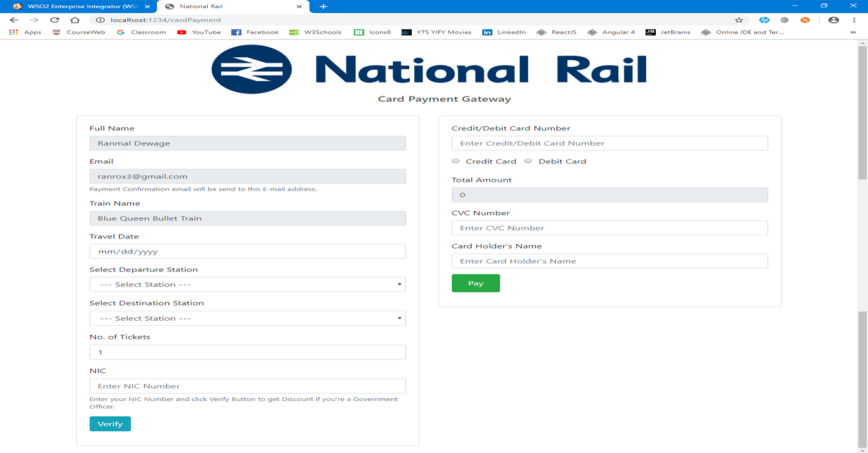Open the Chrome profile avatar
This screenshot has height=453, width=868.
tap(834, 20)
